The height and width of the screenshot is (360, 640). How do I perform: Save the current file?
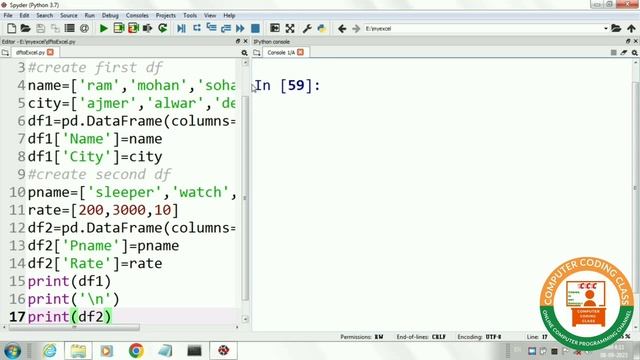pos(40,29)
